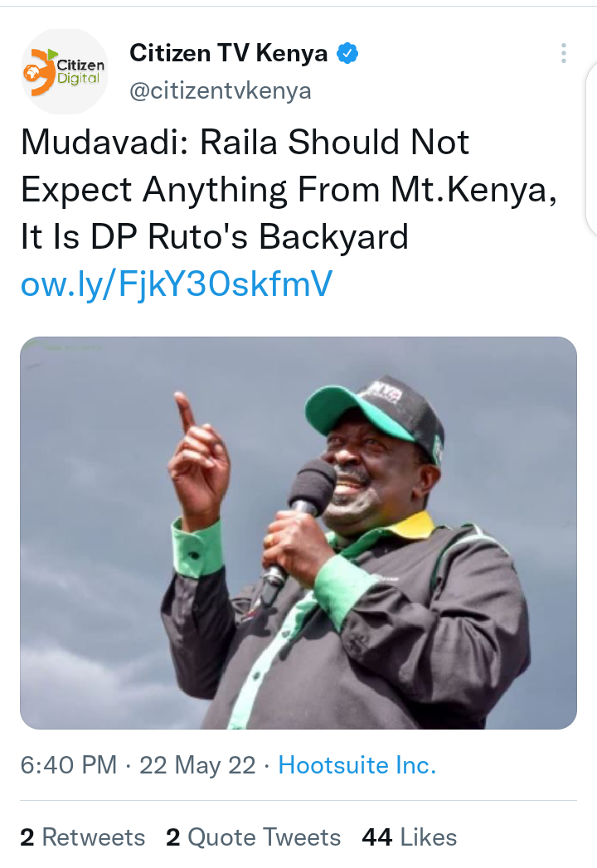View the 44 Likes list
Viewport: 597px width, 868px height.
410,837
